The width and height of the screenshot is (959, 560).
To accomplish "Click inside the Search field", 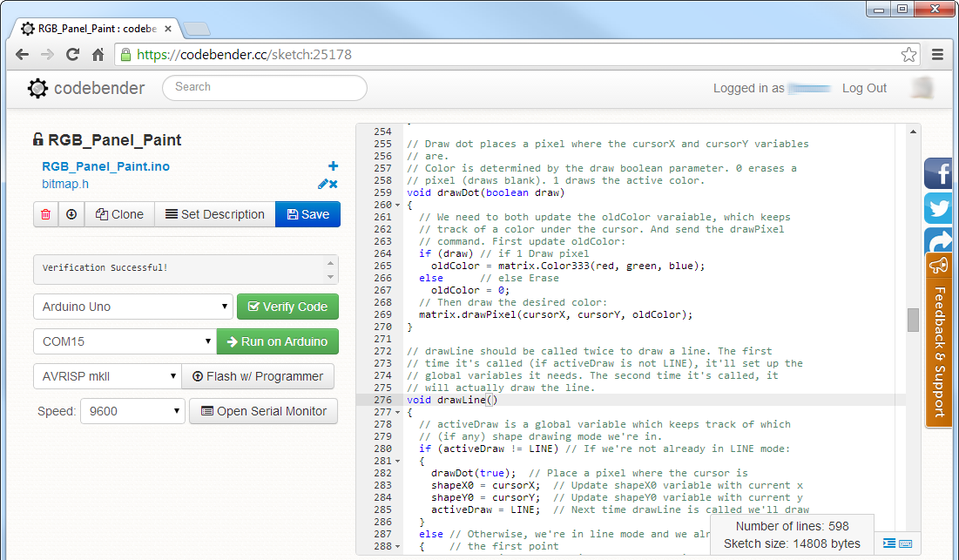I will click(x=264, y=87).
